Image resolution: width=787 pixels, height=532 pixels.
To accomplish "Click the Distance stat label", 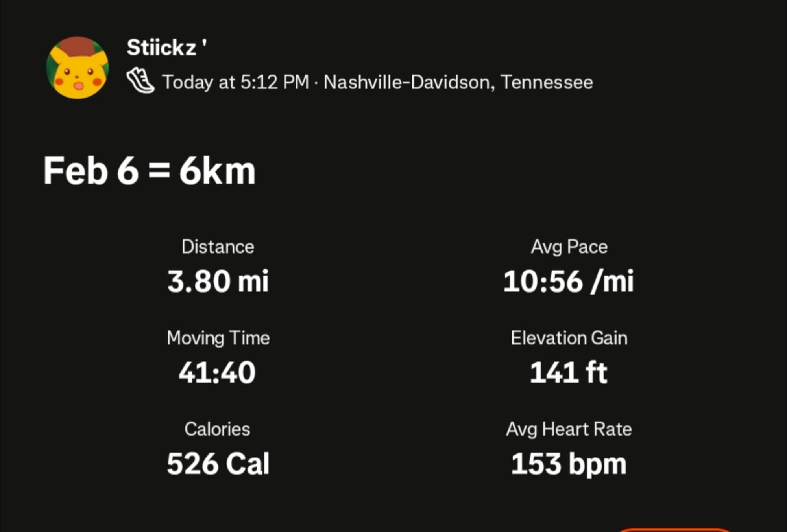I will [218, 247].
